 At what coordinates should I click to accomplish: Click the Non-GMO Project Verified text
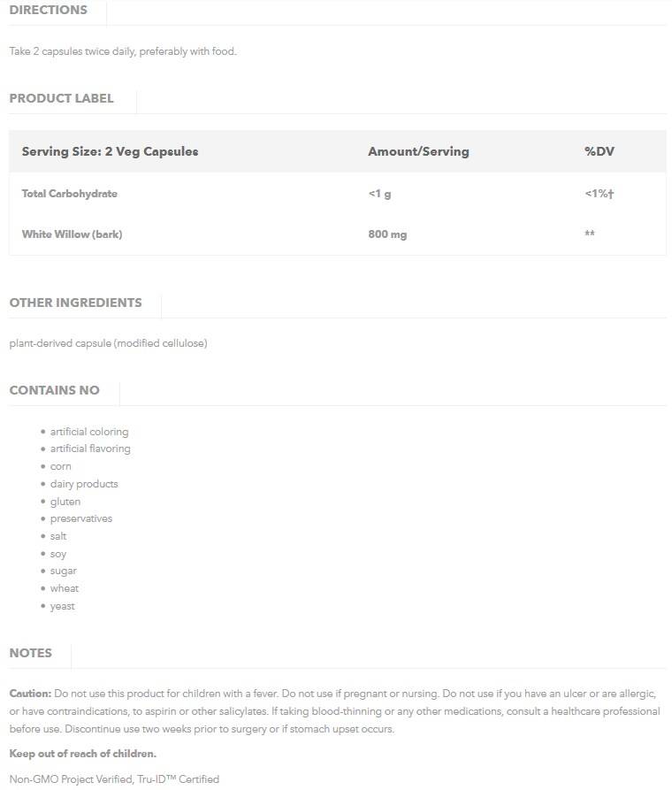(x=114, y=779)
